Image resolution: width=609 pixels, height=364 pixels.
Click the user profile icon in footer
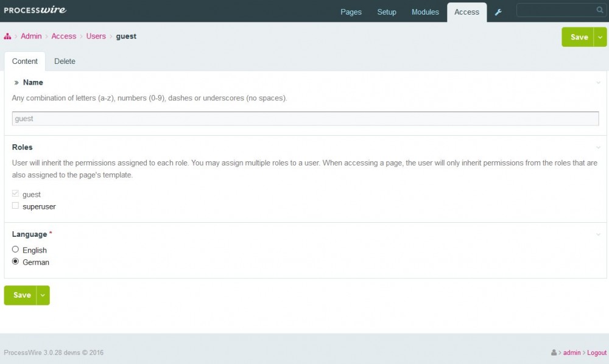pyautogui.click(x=554, y=352)
